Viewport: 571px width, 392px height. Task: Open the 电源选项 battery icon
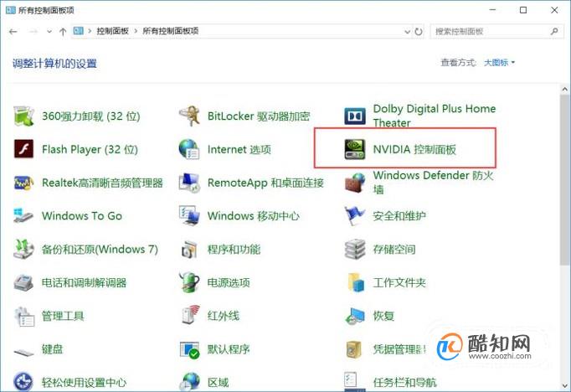(x=189, y=282)
